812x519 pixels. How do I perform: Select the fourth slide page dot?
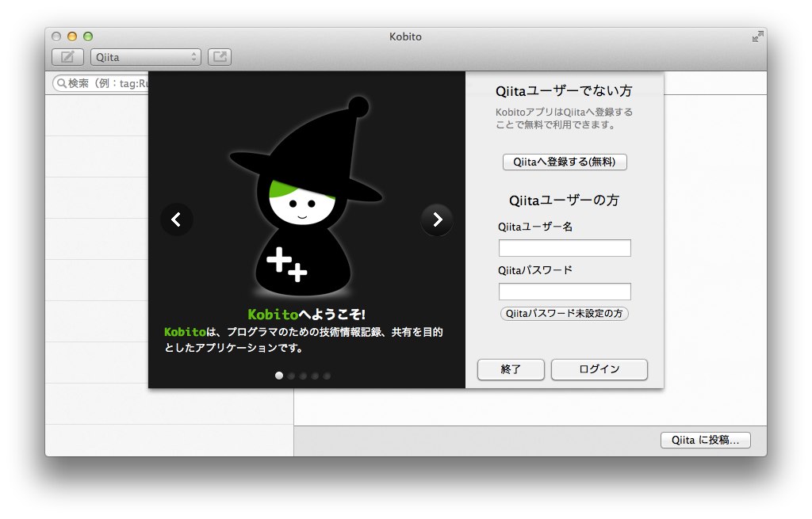coord(315,376)
